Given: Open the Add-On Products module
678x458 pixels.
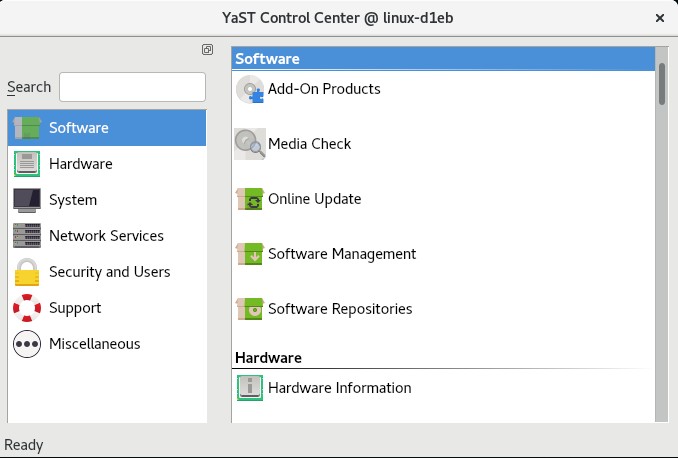Looking at the screenshot, I should tap(324, 89).
